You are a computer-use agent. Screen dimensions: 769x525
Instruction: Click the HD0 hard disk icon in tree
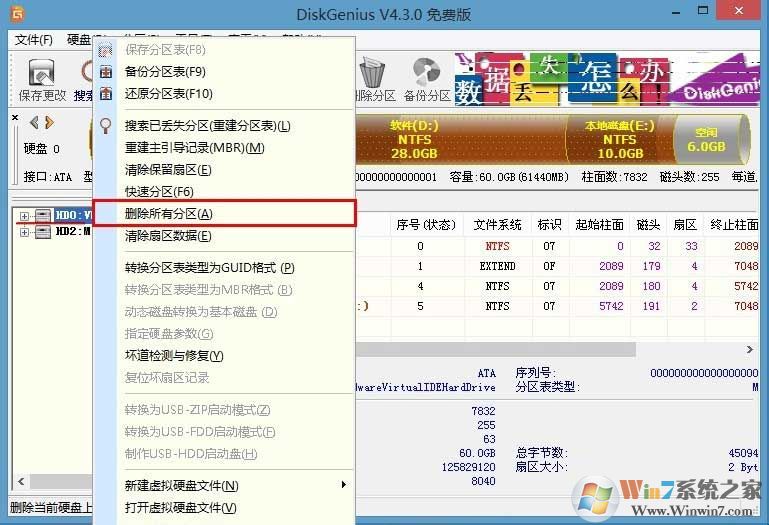point(44,215)
